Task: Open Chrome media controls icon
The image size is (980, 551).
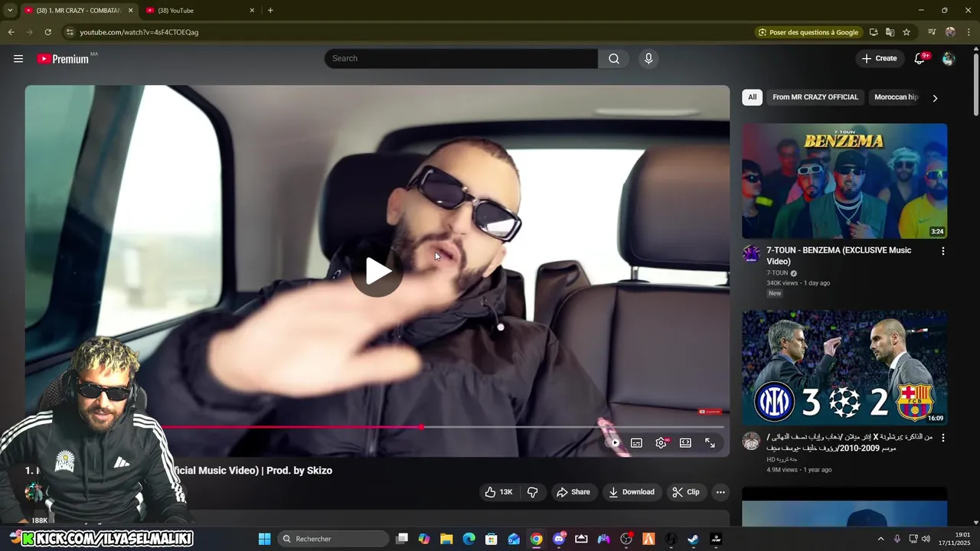Action: [932, 32]
